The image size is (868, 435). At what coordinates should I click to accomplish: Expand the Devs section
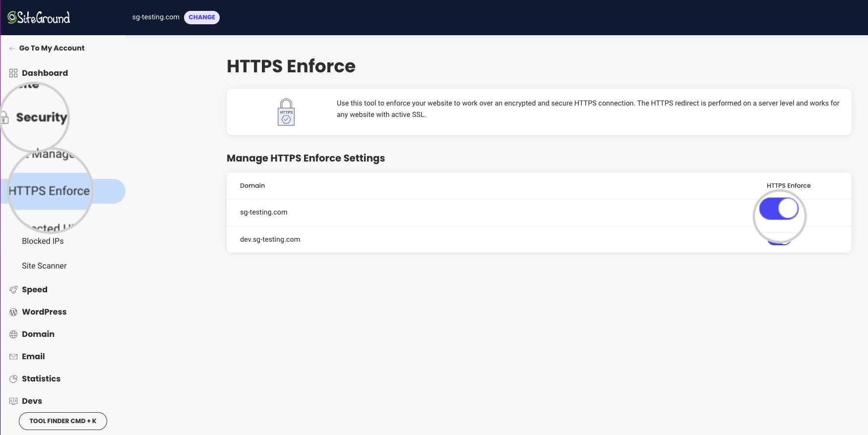[x=32, y=401]
